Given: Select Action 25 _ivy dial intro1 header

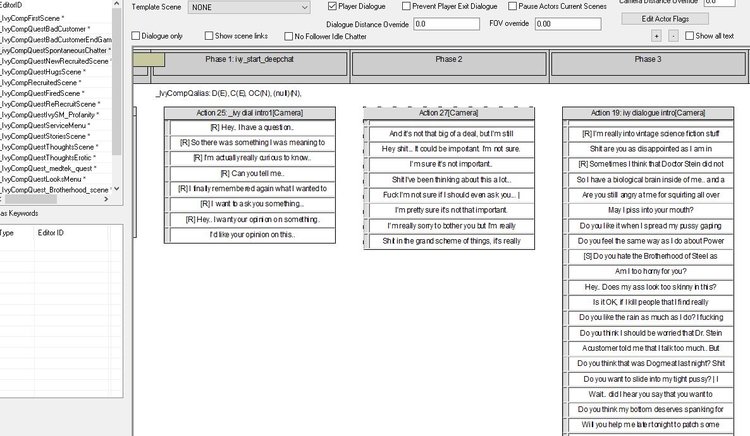Looking at the screenshot, I should coord(250,113).
